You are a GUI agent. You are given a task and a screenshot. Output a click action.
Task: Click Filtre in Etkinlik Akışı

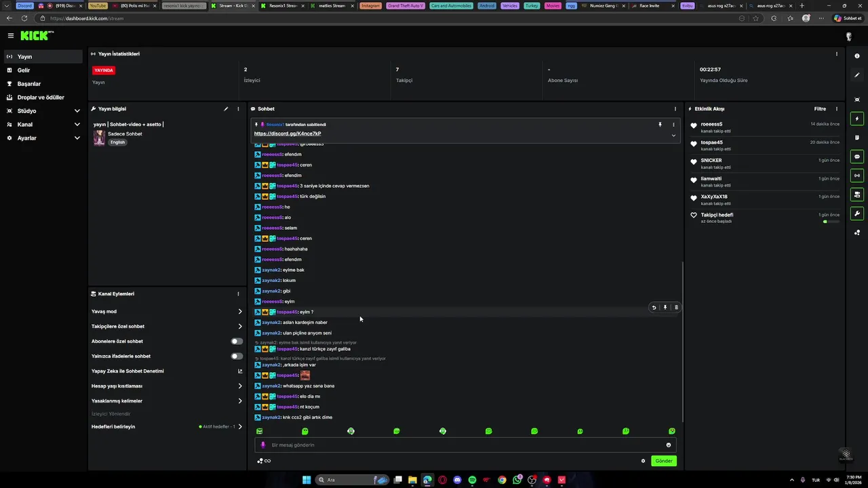tap(820, 108)
